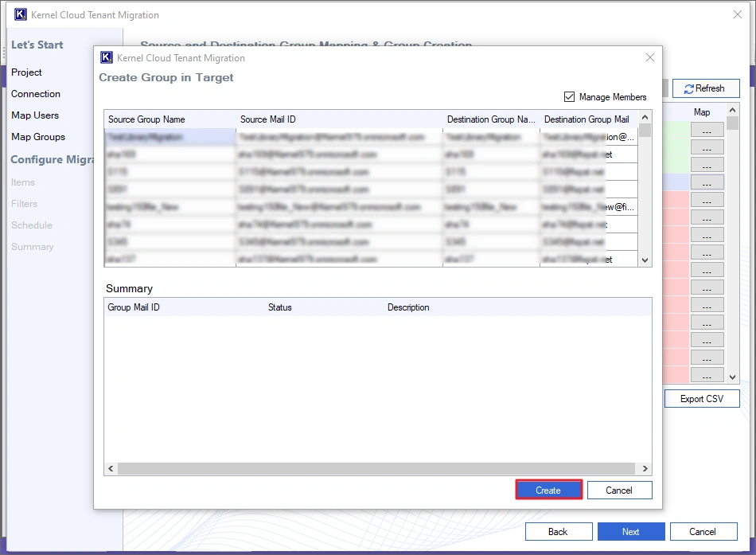Image resolution: width=756 pixels, height=555 pixels.
Task: Click the Export CSV button
Action: pyautogui.click(x=702, y=398)
